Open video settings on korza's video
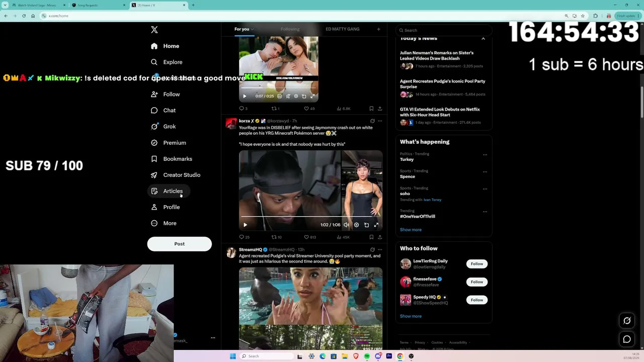The image size is (644, 362). [356, 225]
